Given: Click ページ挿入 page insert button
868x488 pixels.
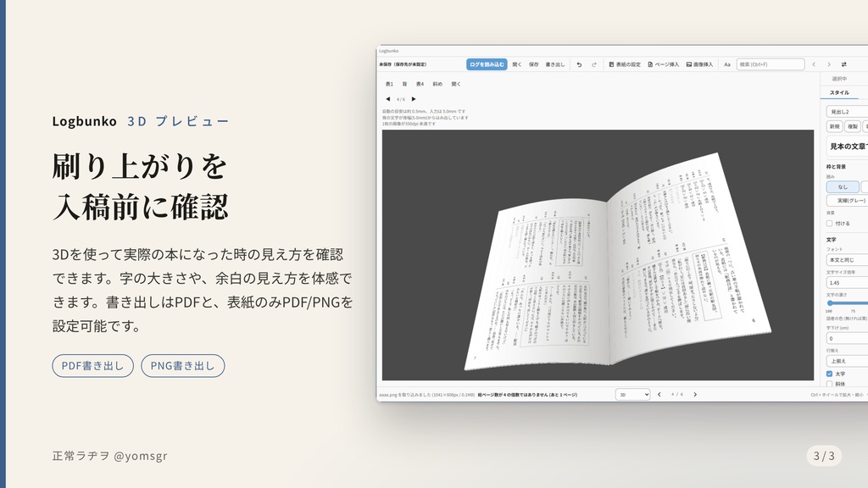Looking at the screenshot, I should (x=663, y=64).
